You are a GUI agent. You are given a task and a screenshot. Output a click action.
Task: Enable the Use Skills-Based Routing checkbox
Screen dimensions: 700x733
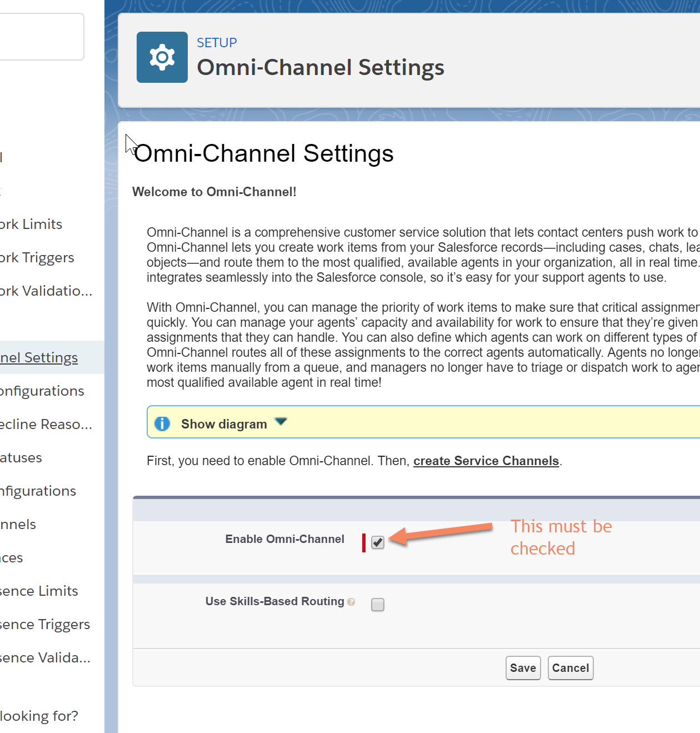(x=378, y=605)
